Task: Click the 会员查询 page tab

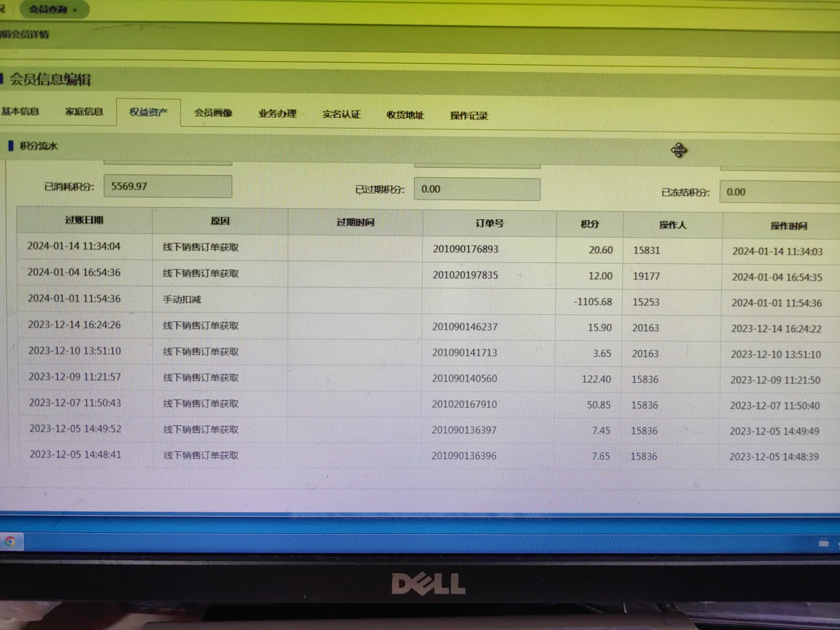Action: [x=48, y=9]
